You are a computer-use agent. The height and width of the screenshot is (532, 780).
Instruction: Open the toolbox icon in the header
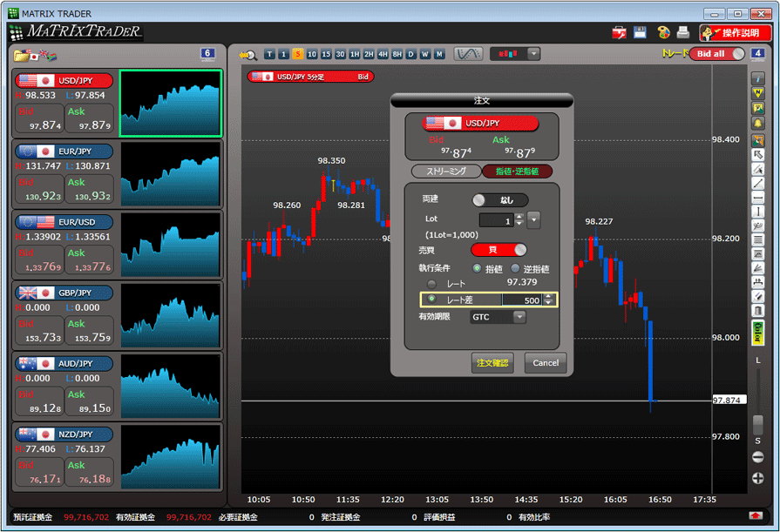pyautogui.click(x=619, y=33)
